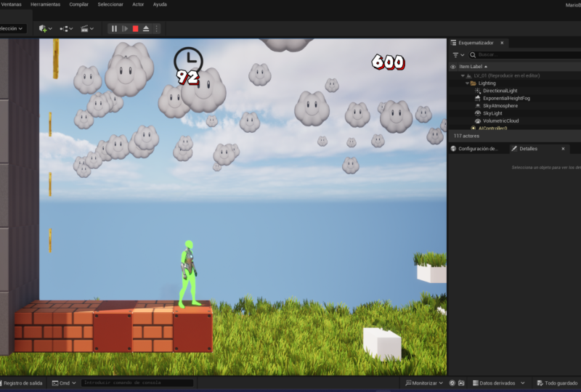Advance one frame with the step button
The height and width of the screenshot is (392, 581).
click(125, 28)
